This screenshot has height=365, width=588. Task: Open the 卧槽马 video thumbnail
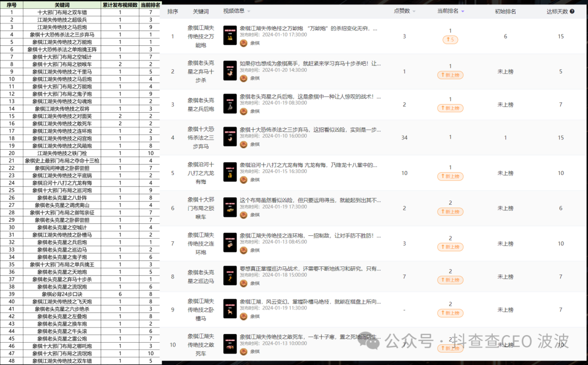(230, 309)
